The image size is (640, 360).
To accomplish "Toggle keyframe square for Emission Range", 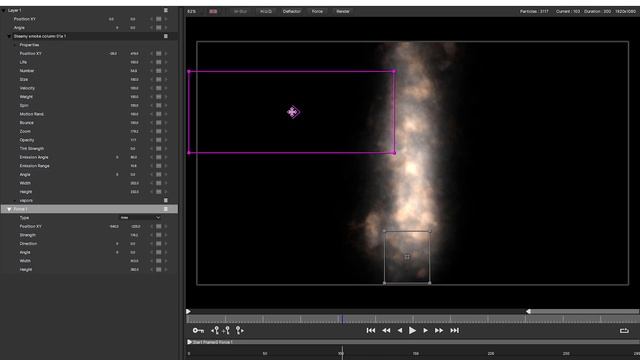I will (x=159, y=166).
